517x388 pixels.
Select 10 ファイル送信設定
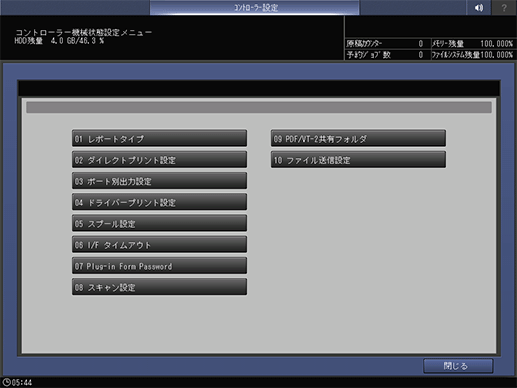pos(358,160)
